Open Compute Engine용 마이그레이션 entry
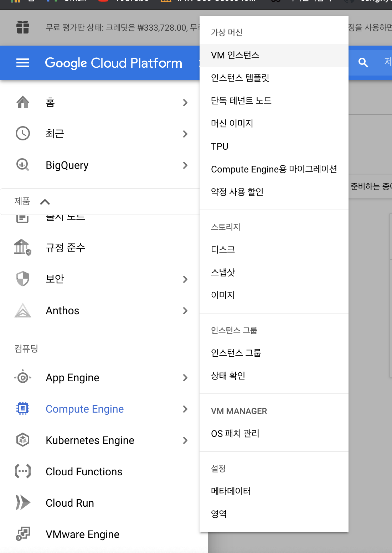 274,169
